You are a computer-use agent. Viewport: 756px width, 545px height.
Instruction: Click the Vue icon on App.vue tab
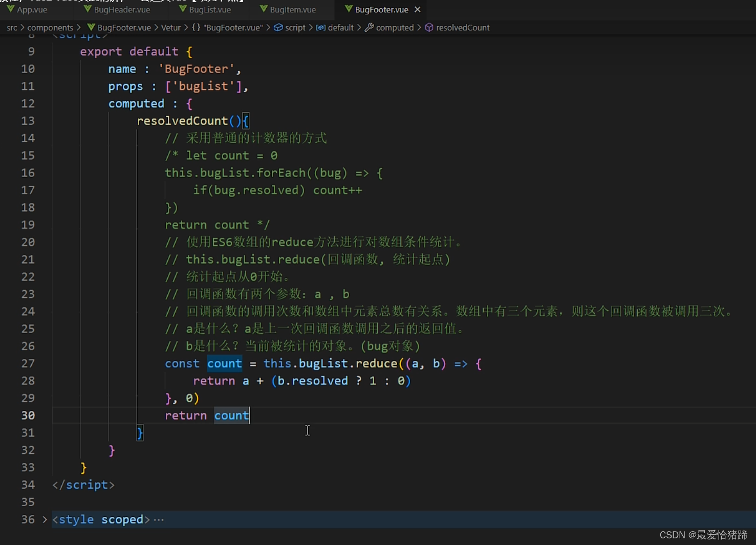pyautogui.click(x=10, y=9)
